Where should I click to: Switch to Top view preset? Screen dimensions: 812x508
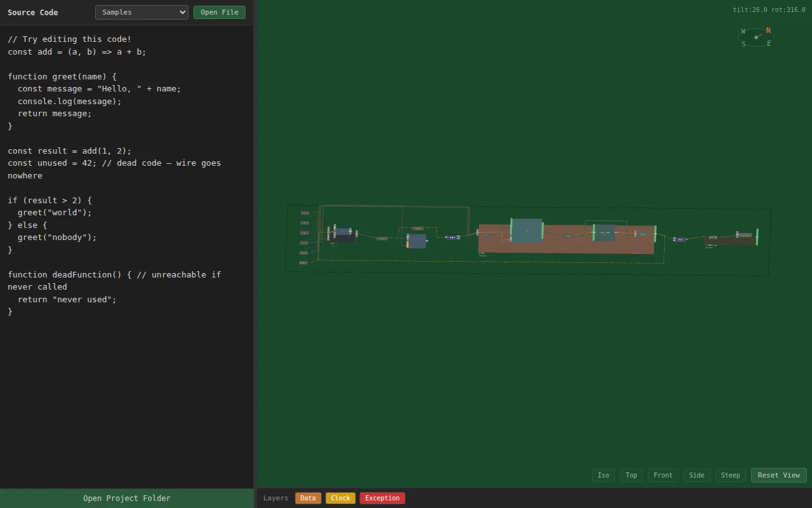click(631, 475)
